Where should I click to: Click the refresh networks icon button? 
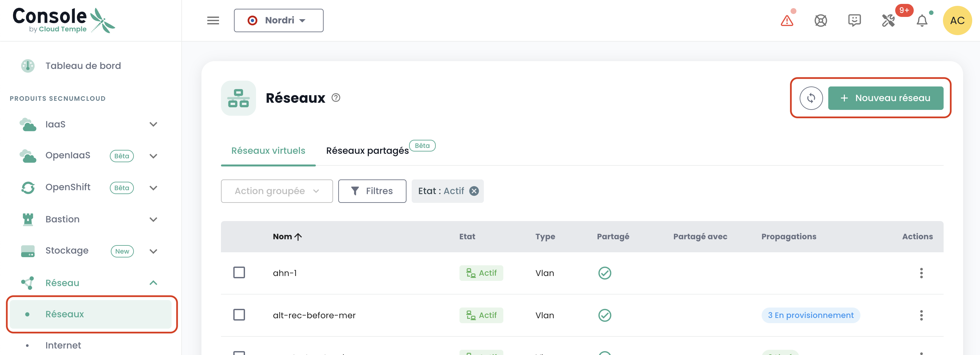click(811, 98)
